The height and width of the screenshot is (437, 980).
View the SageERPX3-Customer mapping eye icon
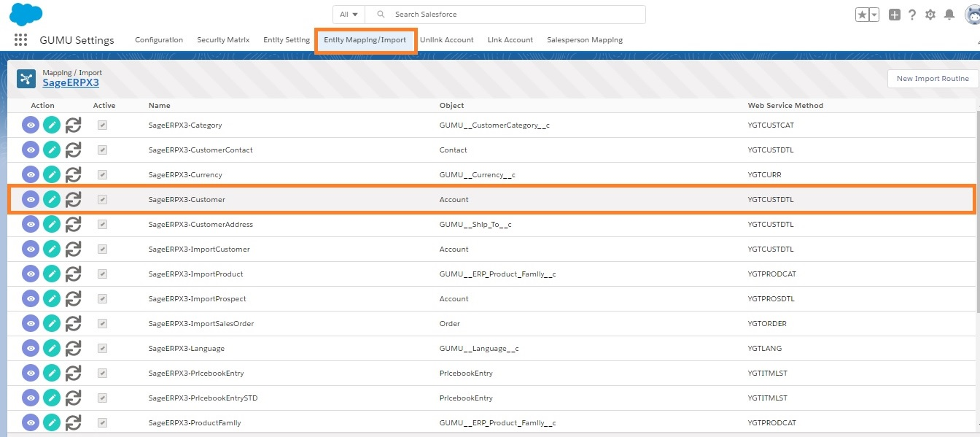pyautogui.click(x=31, y=199)
